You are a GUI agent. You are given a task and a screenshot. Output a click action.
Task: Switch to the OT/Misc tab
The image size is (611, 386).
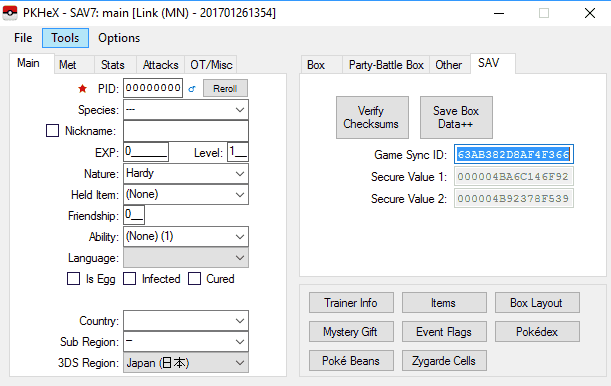(211, 65)
